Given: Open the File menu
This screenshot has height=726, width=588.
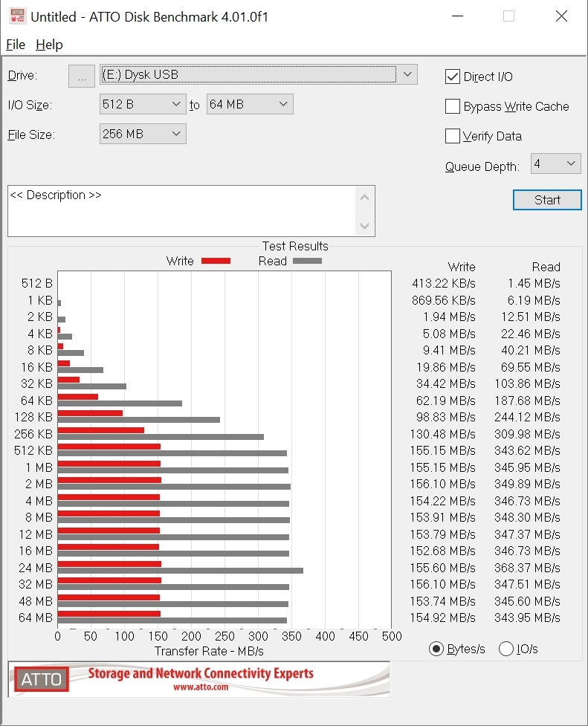Looking at the screenshot, I should [16, 45].
